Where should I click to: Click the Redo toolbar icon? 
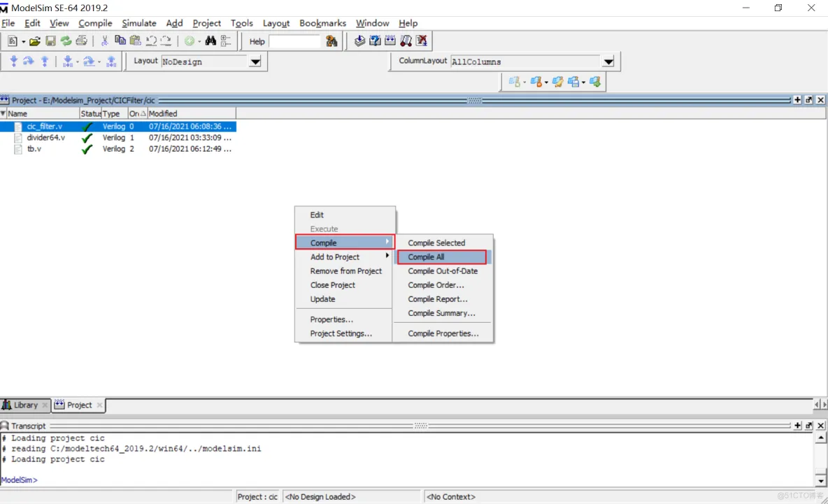coord(166,41)
